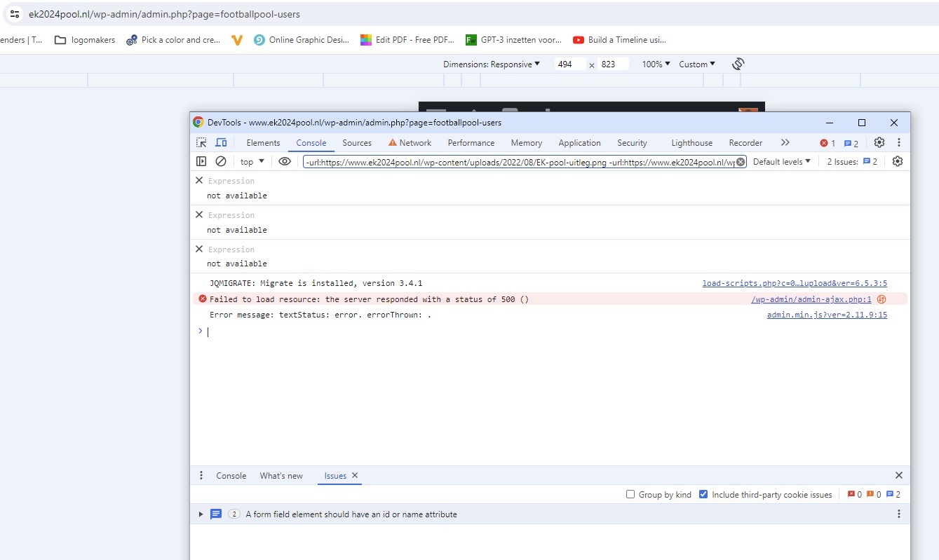Click the console filter input field
939x560 pixels.
(519, 162)
